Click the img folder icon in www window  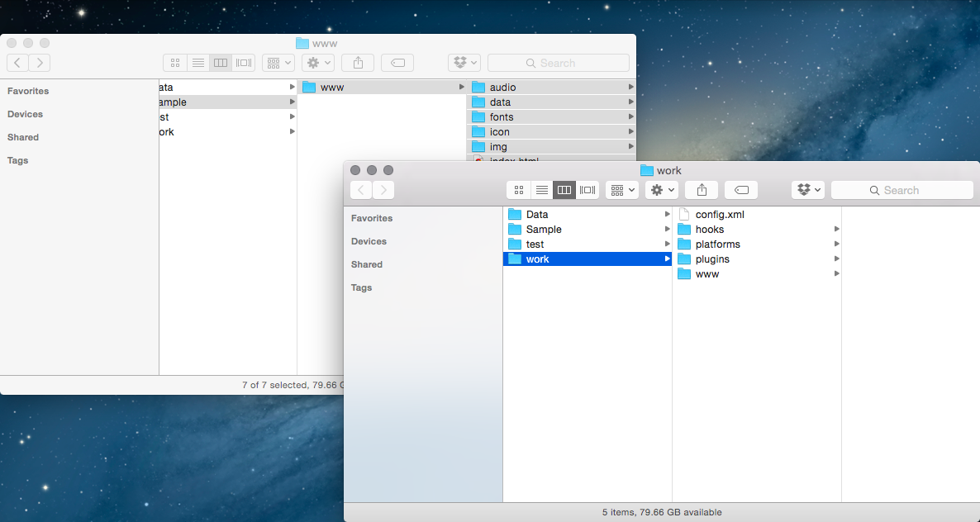[x=478, y=147]
